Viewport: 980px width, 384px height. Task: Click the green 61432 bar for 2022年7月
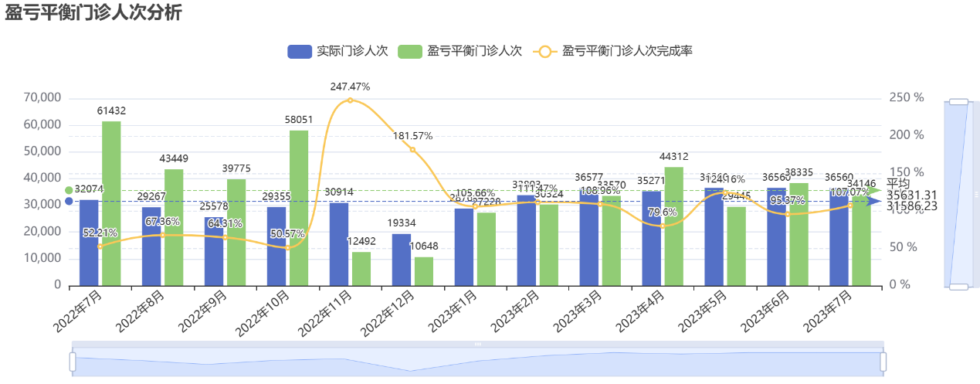pos(111,203)
